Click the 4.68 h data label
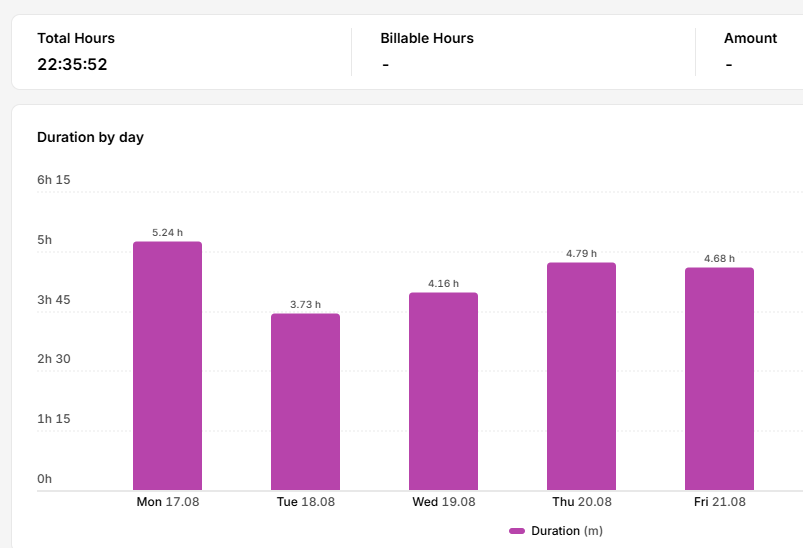The width and height of the screenshot is (803, 548). click(720, 259)
